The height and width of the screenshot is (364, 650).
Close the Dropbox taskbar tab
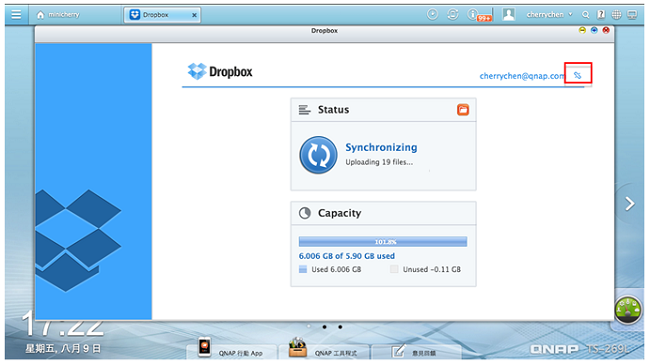194,15
